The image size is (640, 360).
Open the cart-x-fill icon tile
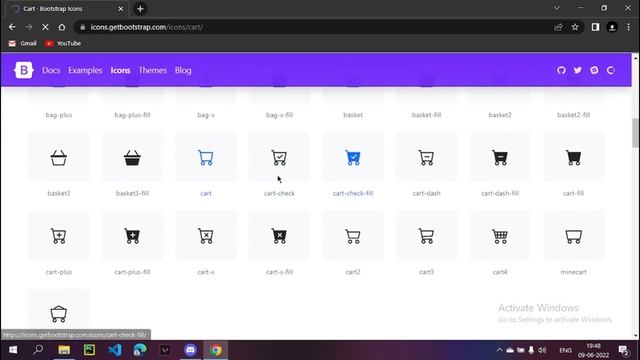point(279,236)
